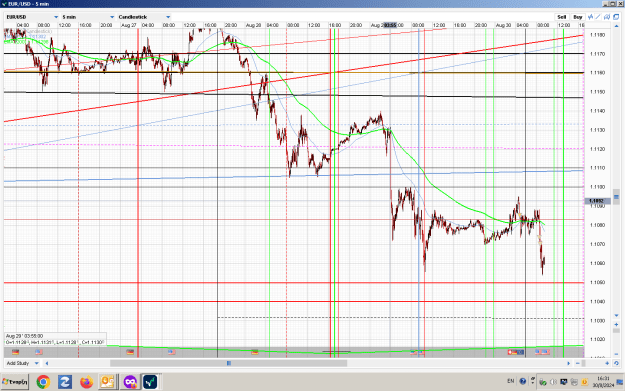Click the chart snapshot share icon
The width and height of the screenshot is (625, 391).
607,17
